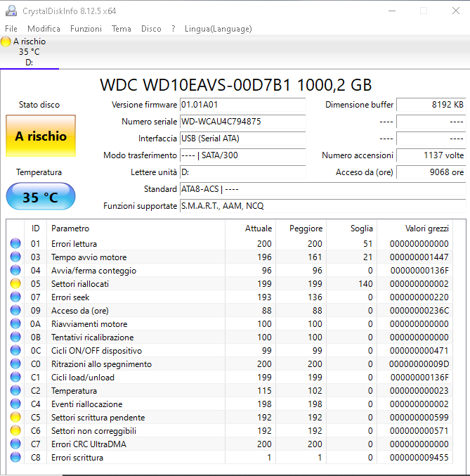Open the Modifica menu
This screenshot has height=476, width=470.
[x=44, y=29]
